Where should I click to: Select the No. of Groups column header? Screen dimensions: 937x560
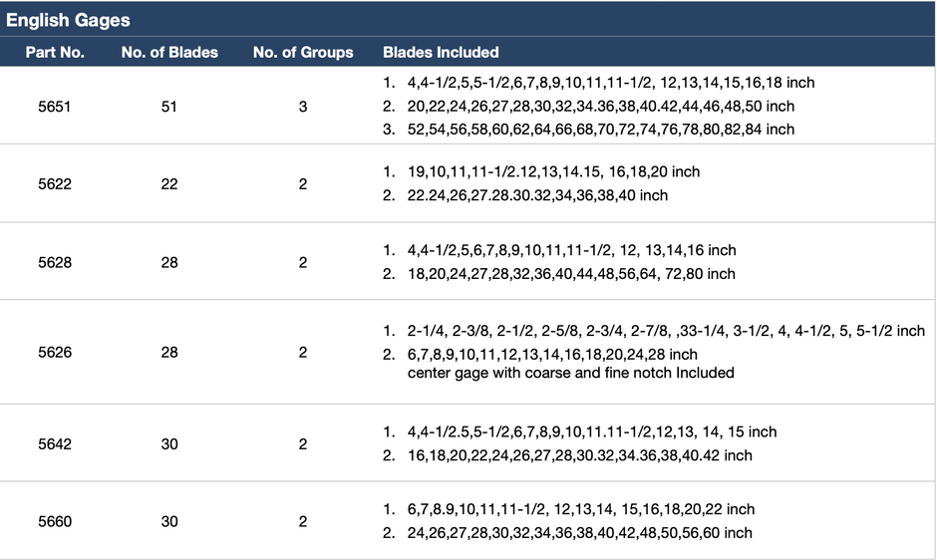303,52
